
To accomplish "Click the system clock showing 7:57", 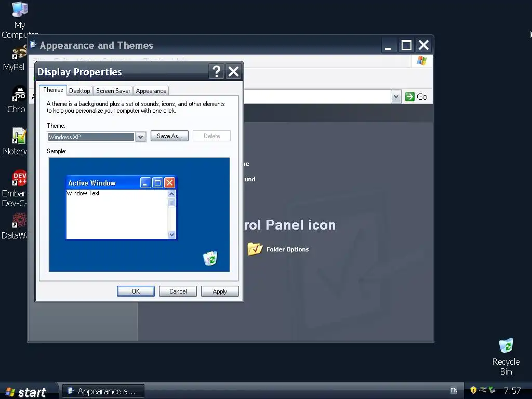I will pos(512,391).
